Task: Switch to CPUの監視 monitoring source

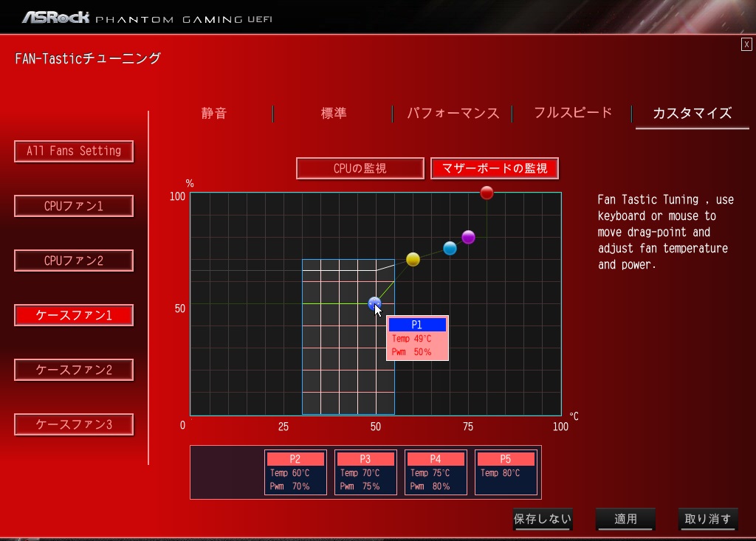Action: pos(360,168)
